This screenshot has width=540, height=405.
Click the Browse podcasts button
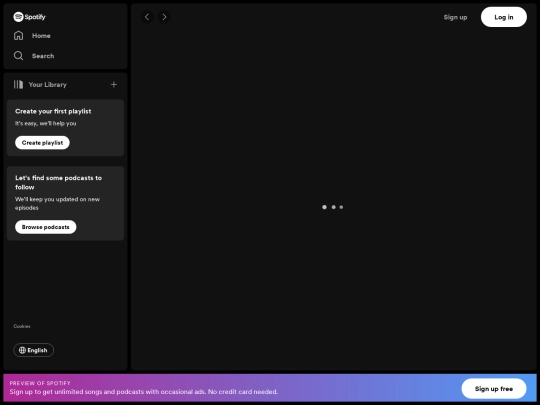[46, 227]
